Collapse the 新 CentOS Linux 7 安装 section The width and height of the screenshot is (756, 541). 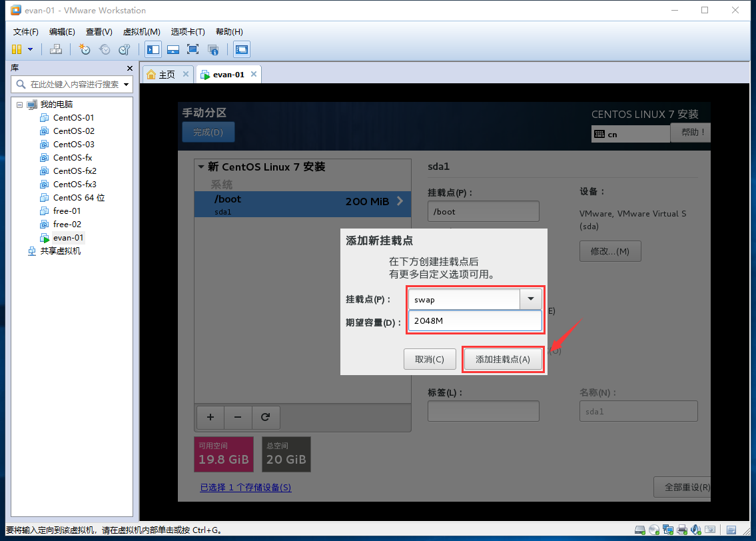click(201, 167)
